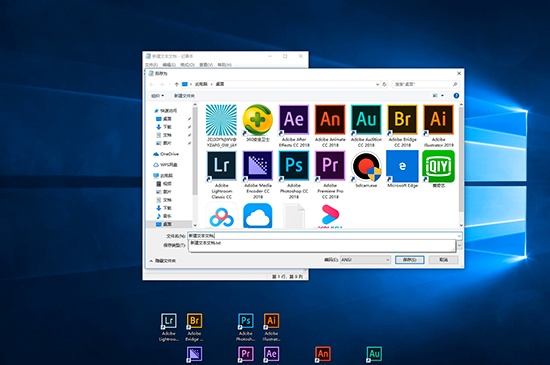Select the Adobe Premiere Pro CC icon

(x=330, y=175)
